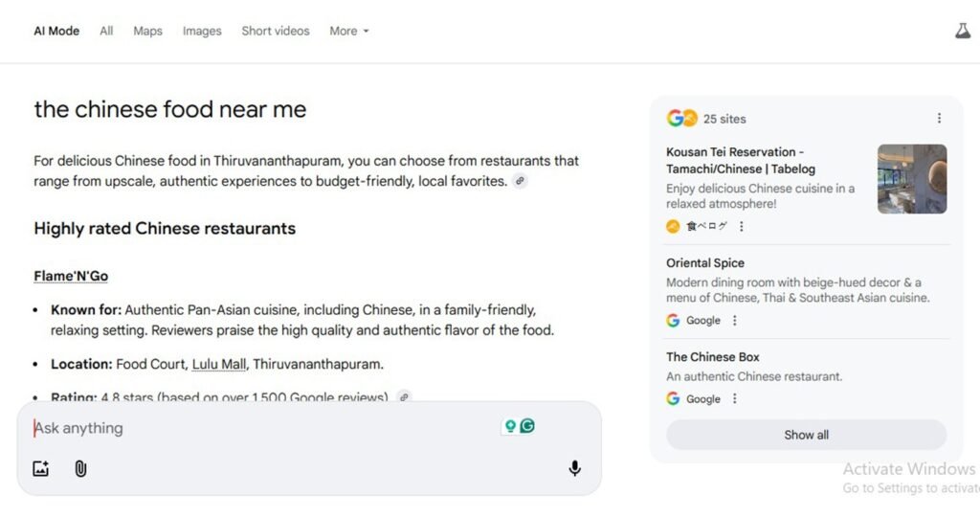Click the Grammarly icon in input box
The width and height of the screenshot is (980, 518).
pyautogui.click(x=527, y=426)
